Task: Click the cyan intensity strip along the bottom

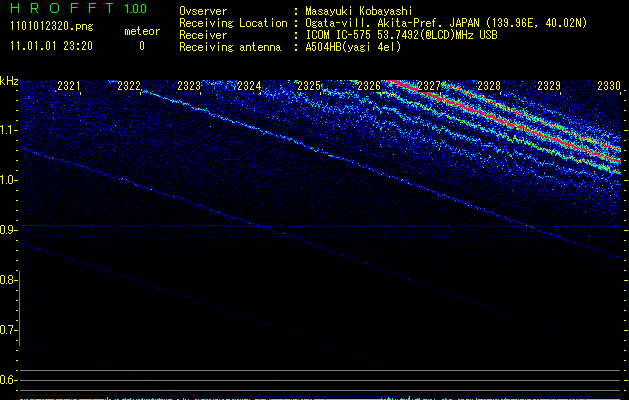Action: click(320, 398)
